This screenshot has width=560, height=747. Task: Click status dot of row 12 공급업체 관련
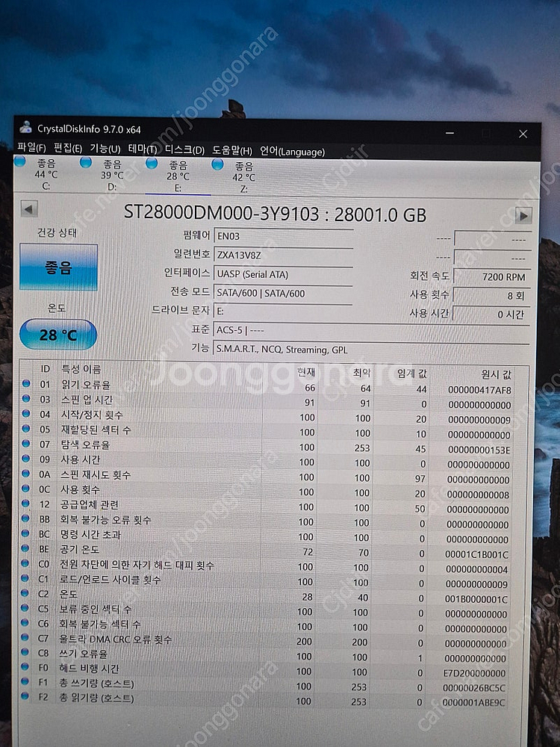(x=25, y=503)
